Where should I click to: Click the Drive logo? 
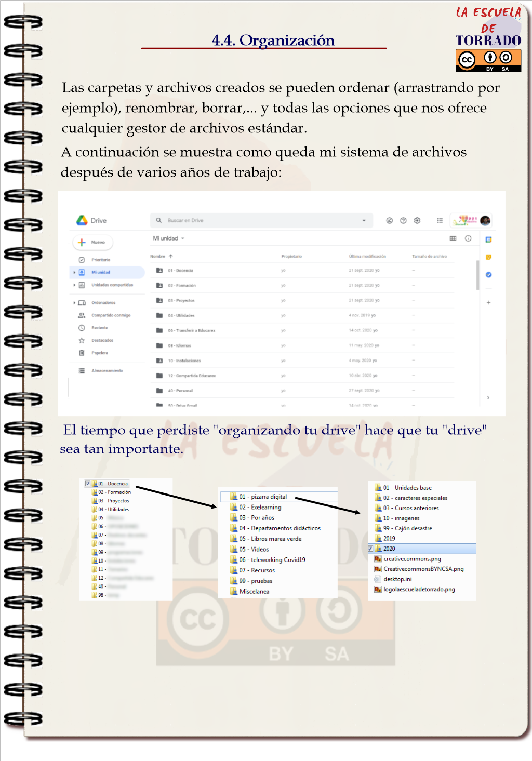(x=82, y=221)
